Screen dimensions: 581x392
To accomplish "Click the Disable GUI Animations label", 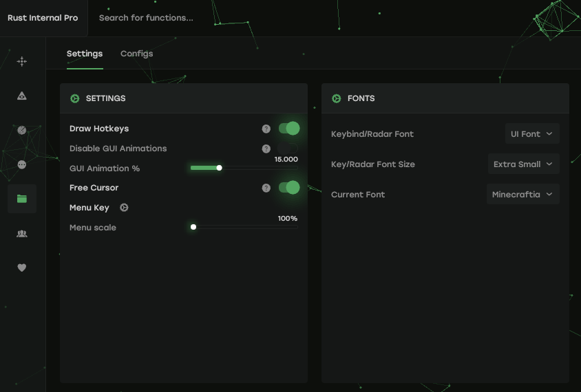I will pos(118,149).
